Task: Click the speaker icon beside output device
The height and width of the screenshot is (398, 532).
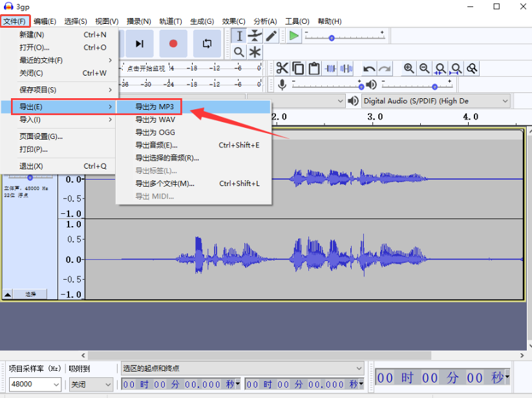Action: tap(353, 101)
